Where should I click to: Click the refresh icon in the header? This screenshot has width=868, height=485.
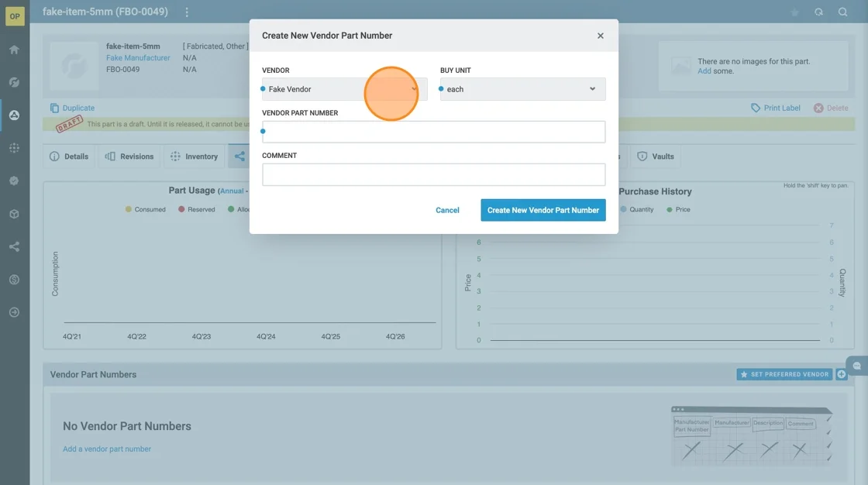818,12
